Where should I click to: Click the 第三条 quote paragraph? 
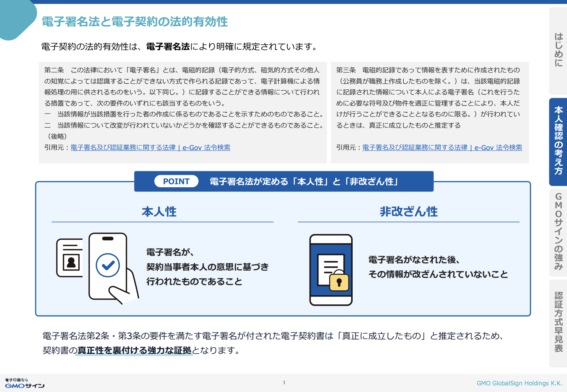[428, 98]
